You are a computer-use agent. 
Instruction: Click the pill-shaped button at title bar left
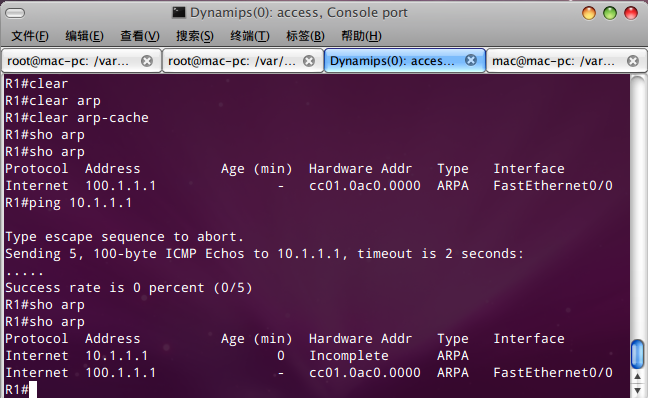pos(15,13)
